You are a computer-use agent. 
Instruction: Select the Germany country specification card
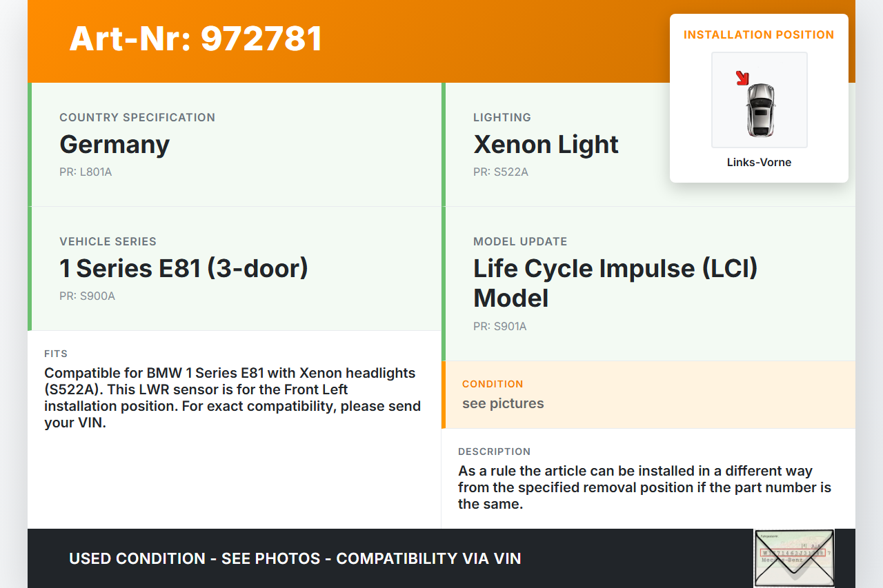(235, 145)
